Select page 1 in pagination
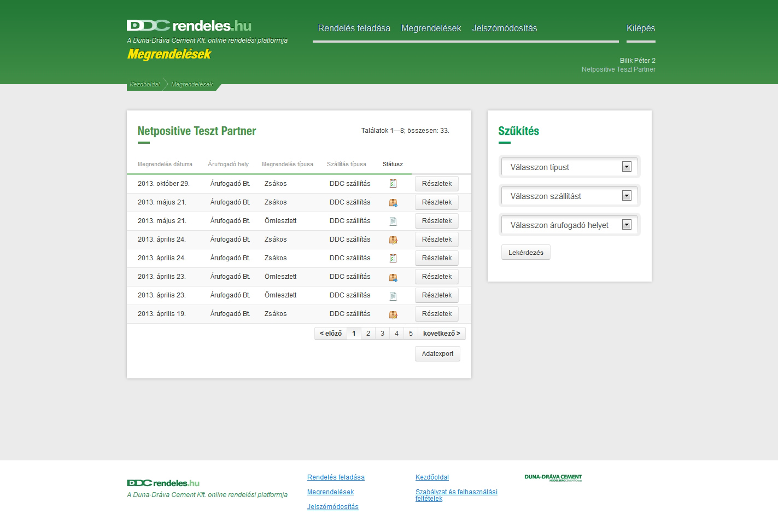Screen dimensions: 778x532 [x=354, y=334]
